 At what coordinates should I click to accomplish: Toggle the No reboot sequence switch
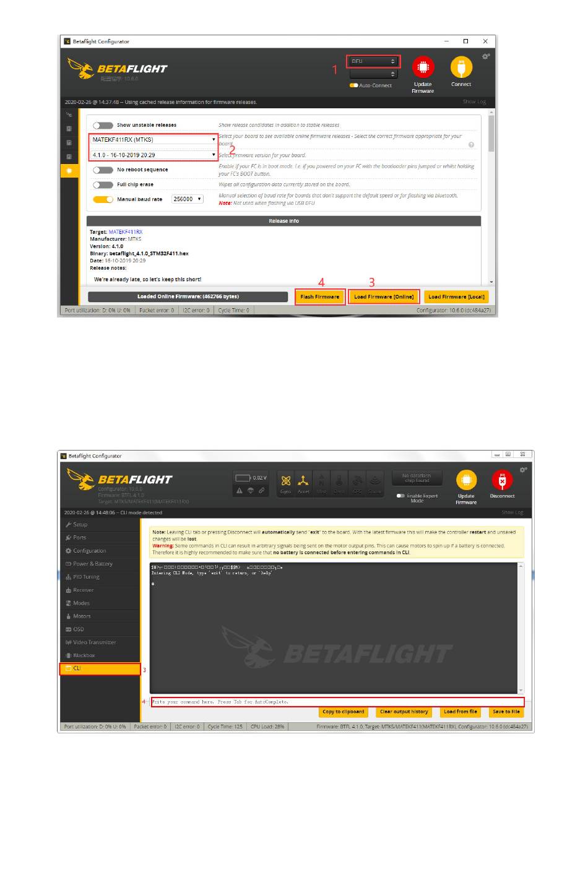pyautogui.click(x=103, y=170)
